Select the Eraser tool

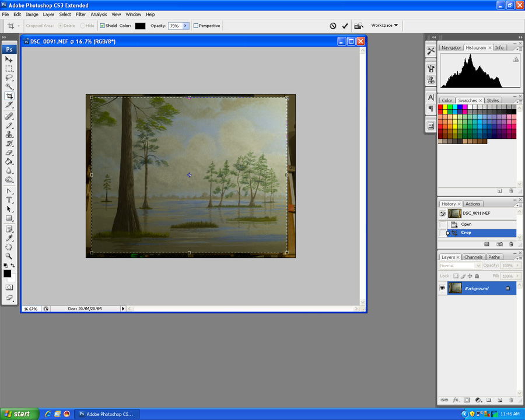9,152
